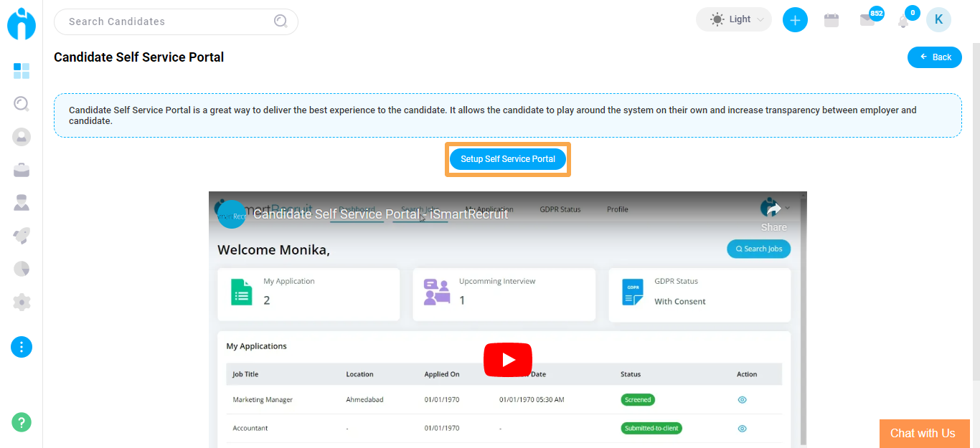Viewport: 980px width, 448px height.
Task: Open the search section from the sidebar magnifier icon
Action: [22, 104]
